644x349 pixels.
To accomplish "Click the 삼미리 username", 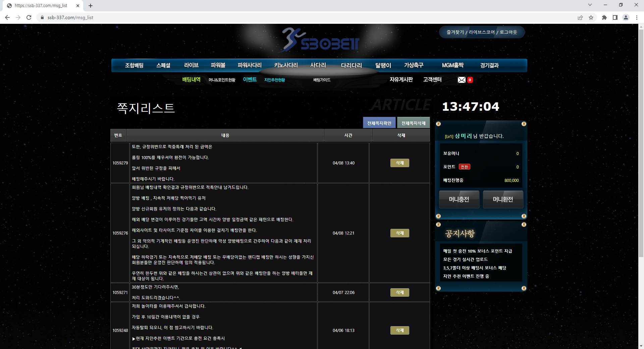I will pyautogui.click(x=463, y=136).
